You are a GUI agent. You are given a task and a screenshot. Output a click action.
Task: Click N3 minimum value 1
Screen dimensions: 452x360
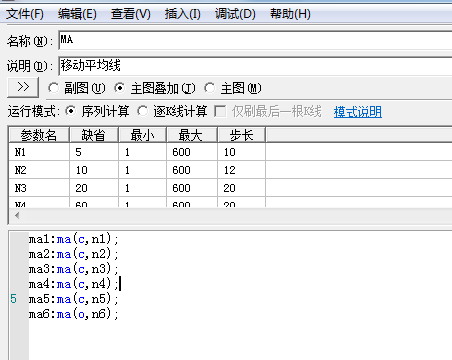pyautogui.click(x=143, y=188)
